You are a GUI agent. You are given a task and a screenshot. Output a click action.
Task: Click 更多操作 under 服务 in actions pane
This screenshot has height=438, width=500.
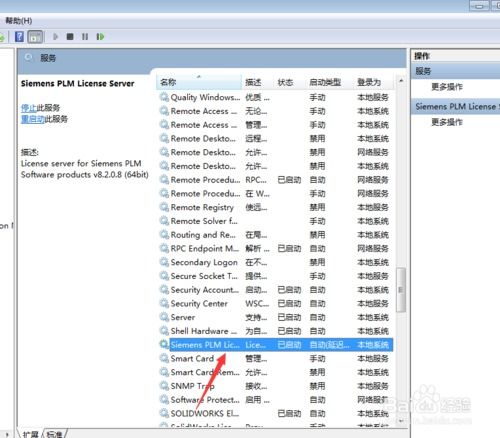(447, 87)
